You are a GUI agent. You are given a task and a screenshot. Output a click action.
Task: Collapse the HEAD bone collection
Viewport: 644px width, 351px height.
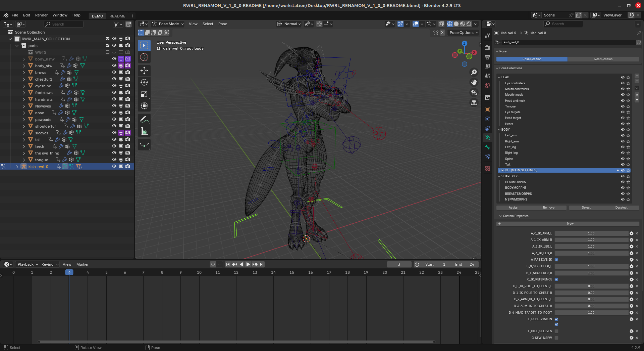[x=499, y=77]
